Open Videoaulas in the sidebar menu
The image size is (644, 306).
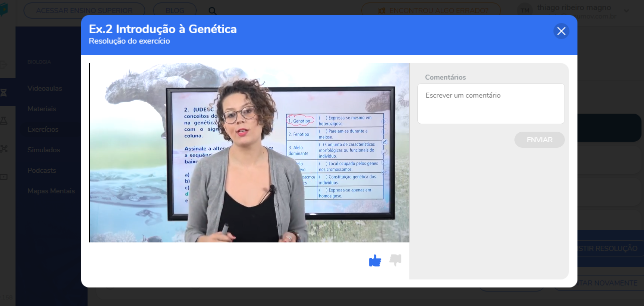(x=45, y=88)
